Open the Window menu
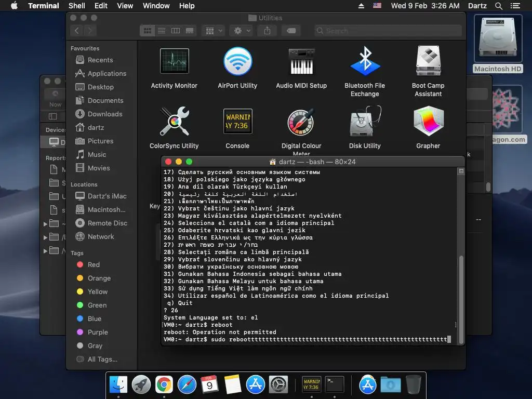Viewport: 532px width, 399px height. click(156, 6)
